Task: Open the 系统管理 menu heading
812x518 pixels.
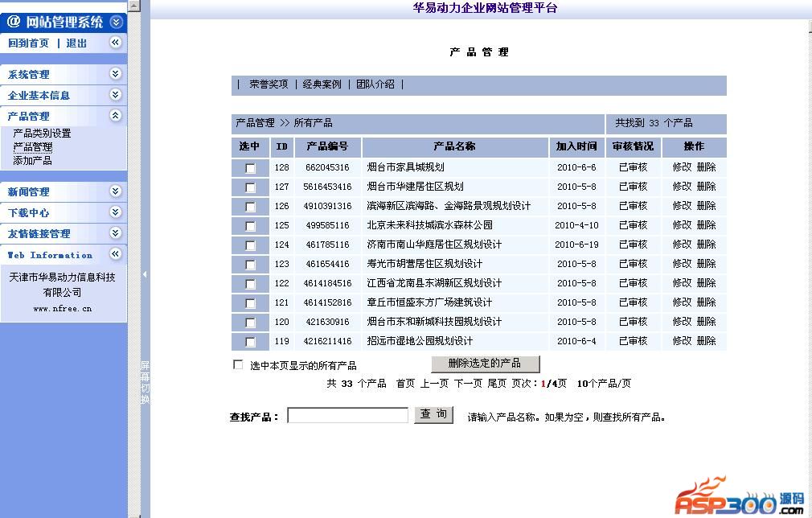Action: [28, 75]
